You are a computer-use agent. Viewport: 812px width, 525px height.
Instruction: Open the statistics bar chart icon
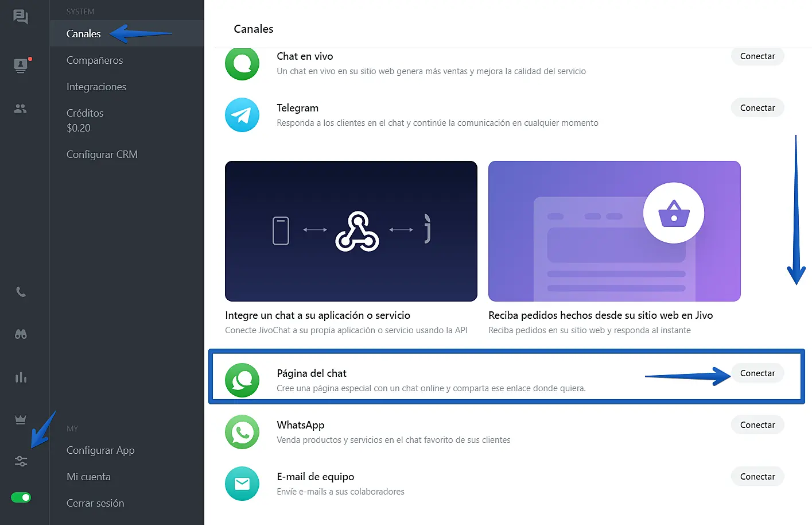pos(21,377)
